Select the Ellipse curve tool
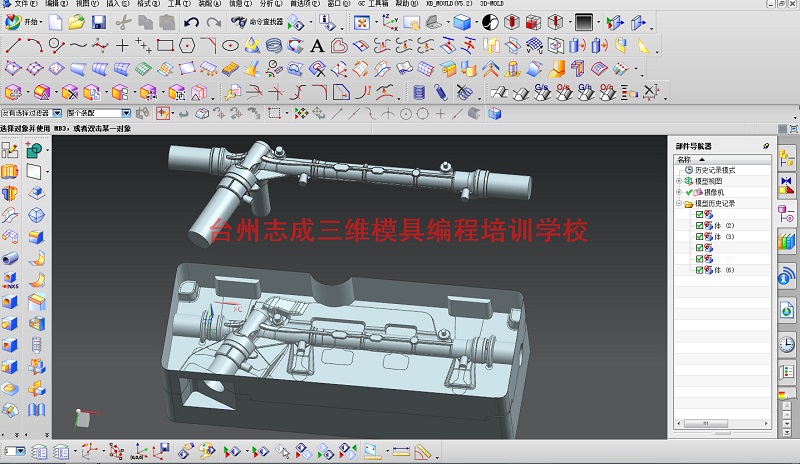Viewport: 800px width, 464px height. 231,46
